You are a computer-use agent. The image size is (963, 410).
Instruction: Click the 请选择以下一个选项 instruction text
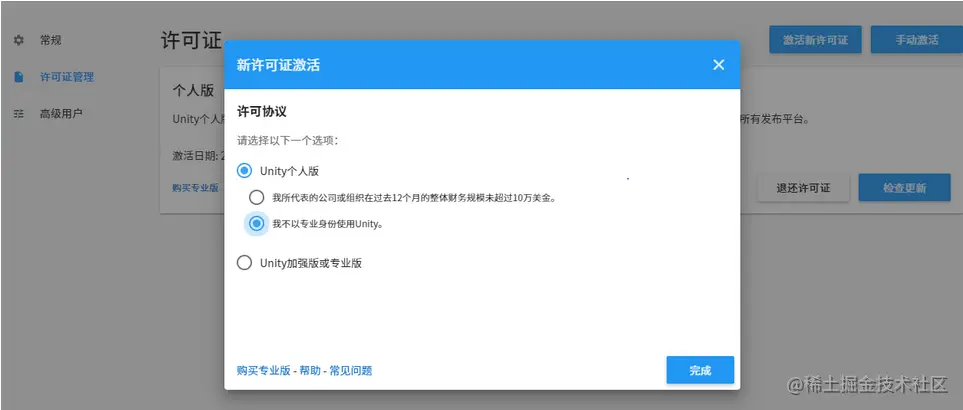pyautogui.click(x=288, y=141)
